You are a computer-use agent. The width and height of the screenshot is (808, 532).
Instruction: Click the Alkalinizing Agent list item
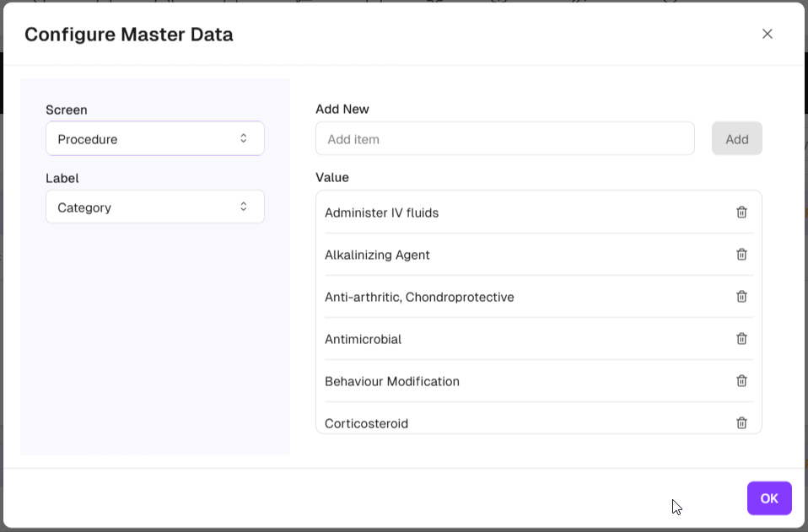tap(377, 255)
